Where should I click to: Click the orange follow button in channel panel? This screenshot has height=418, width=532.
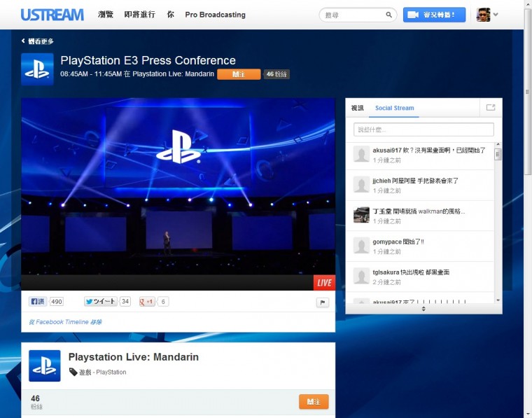click(314, 402)
